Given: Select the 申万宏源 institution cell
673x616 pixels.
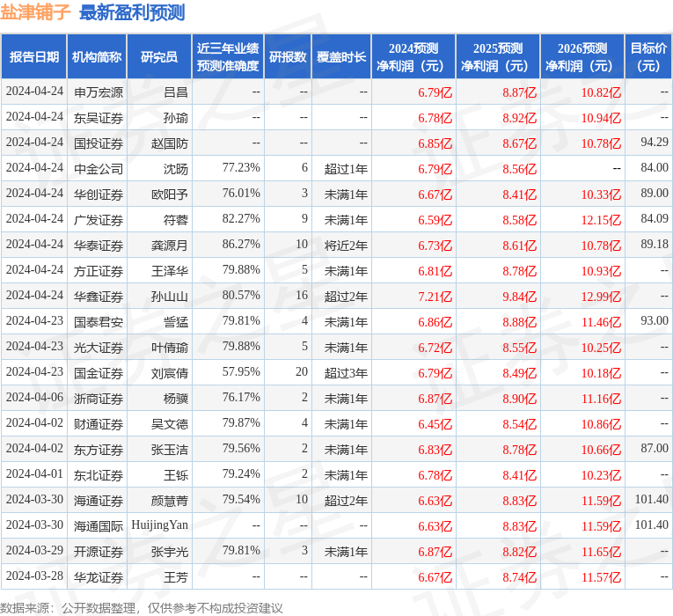Looking at the screenshot, I should tap(99, 92).
